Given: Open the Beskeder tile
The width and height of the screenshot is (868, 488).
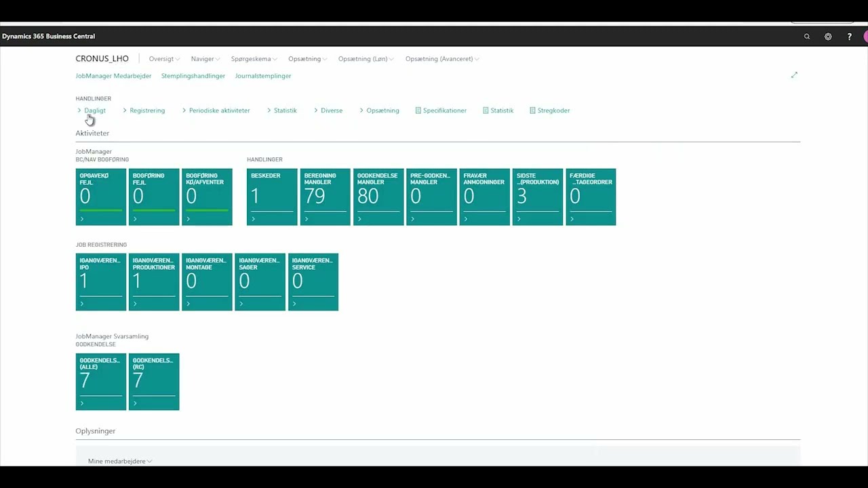Looking at the screenshot, I should point(272,197).
